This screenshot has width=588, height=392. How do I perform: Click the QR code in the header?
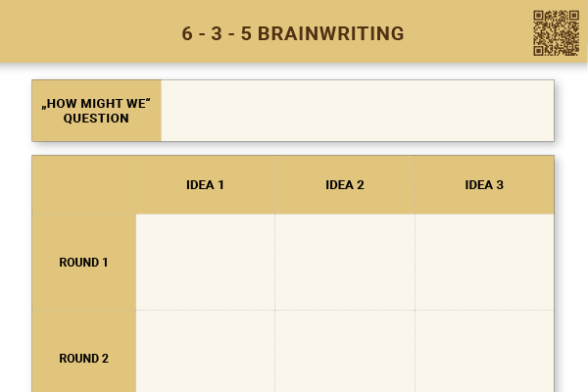click(556, 33)
